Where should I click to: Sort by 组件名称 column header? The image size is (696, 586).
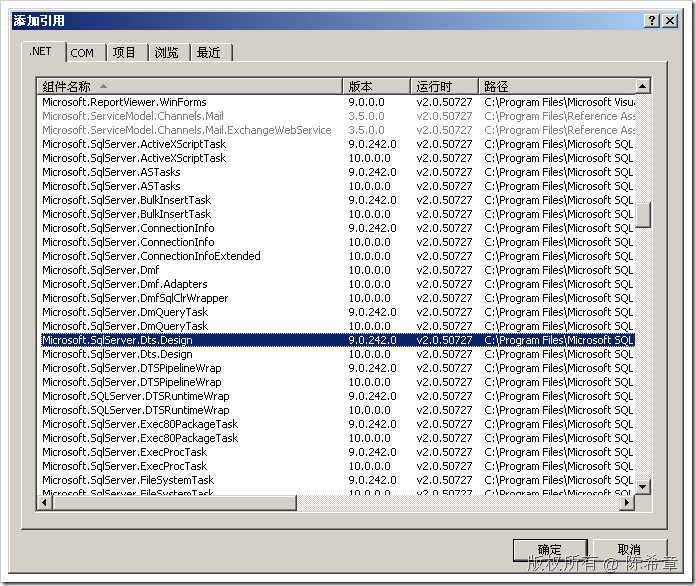(x=190, y=86)
